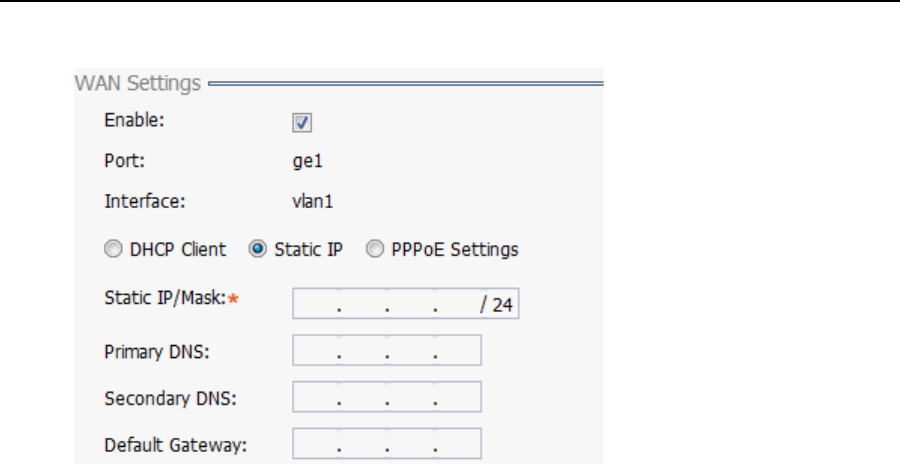
Task: Toggle the WAN Enable checkbox
Action: [x=302, y=122]
